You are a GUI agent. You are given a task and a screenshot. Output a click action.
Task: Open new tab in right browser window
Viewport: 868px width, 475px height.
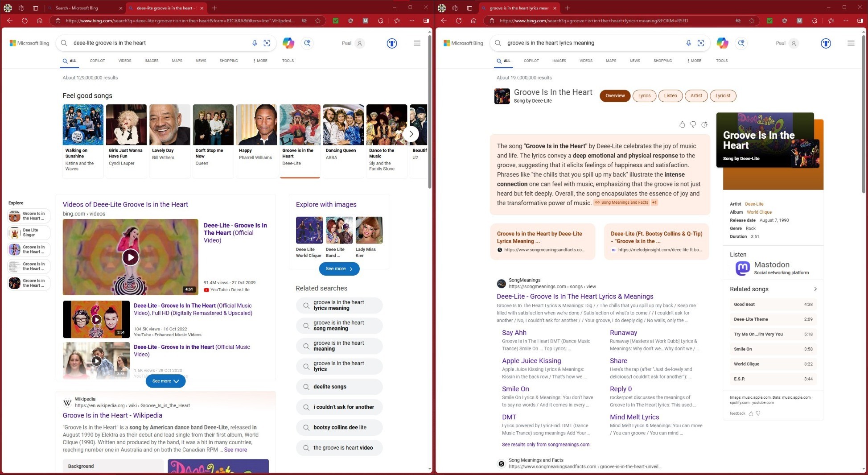click(x=567, y=8)
